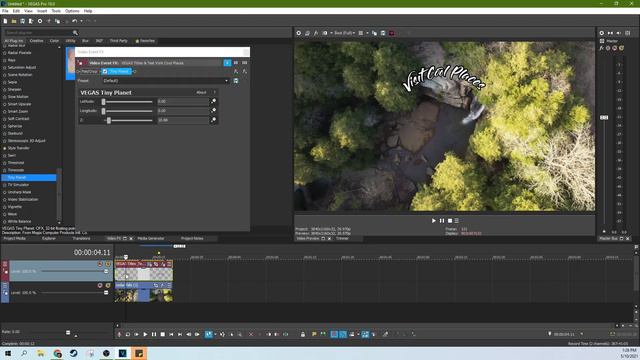Click the help question mark next to About
The width and height of the screenshot is (640, 360).
215,93
